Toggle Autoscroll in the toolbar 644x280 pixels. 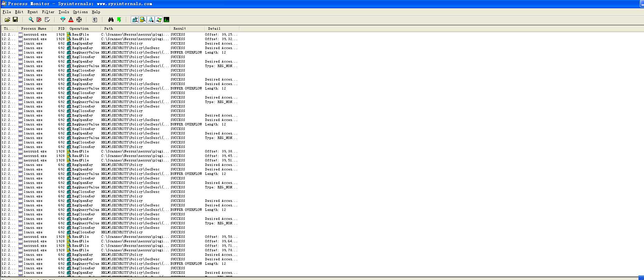tap(39, 20)
